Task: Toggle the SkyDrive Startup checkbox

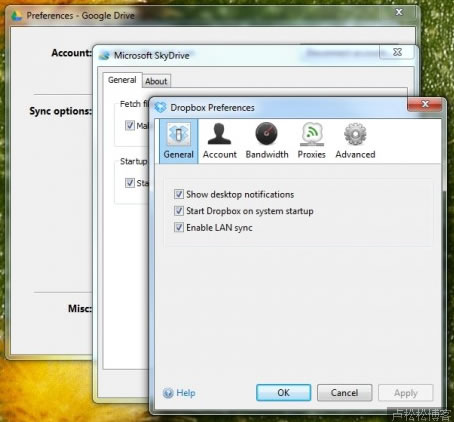Action: click(130, 183)
